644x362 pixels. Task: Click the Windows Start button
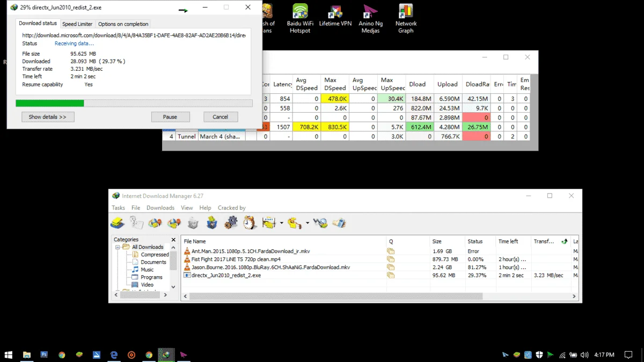click(x=9, y=354)
